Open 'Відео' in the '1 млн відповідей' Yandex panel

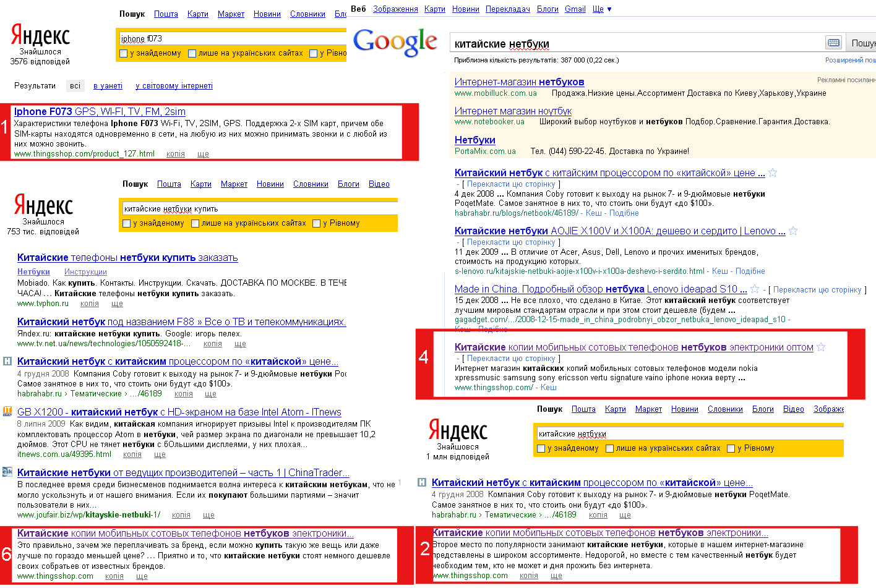pyautogui.click(x=794, y=409)
